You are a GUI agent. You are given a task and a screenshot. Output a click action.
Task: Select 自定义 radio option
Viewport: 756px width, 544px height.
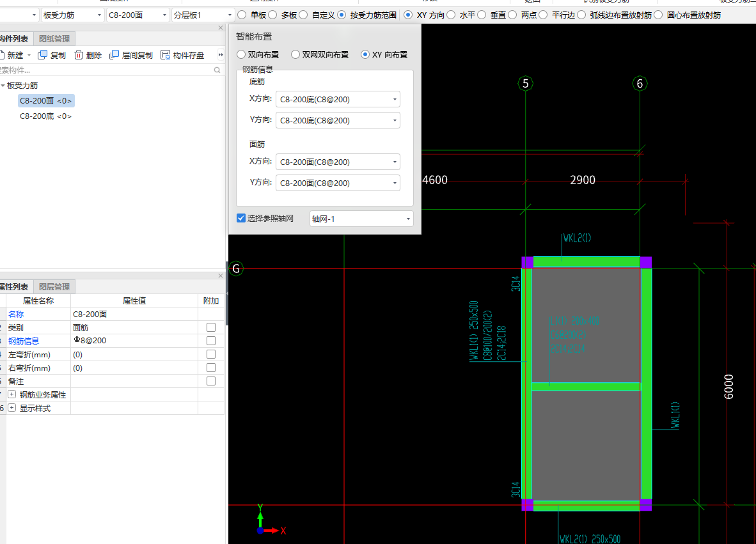[303, 15]
